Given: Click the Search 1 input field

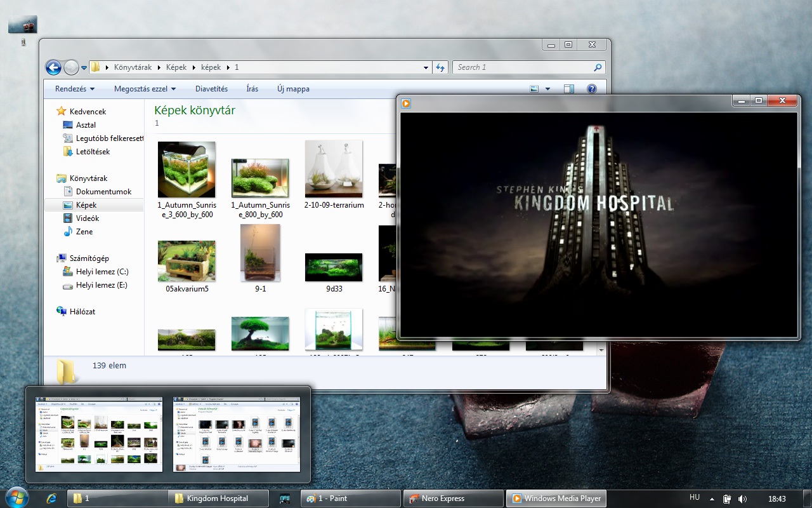Looking at the screenshot, I should pos(522,67).
